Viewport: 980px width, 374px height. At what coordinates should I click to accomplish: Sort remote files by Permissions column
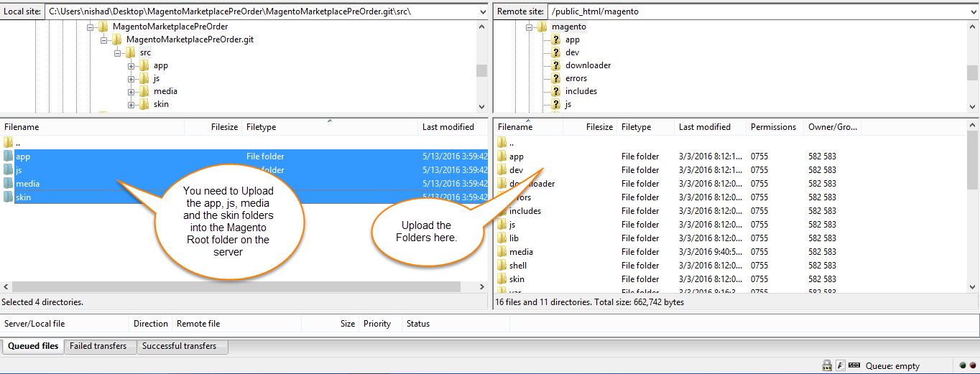(x=773, y=127)
